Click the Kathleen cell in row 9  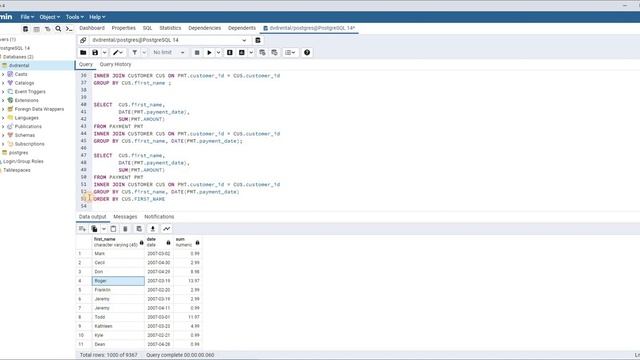coord(118,326)
